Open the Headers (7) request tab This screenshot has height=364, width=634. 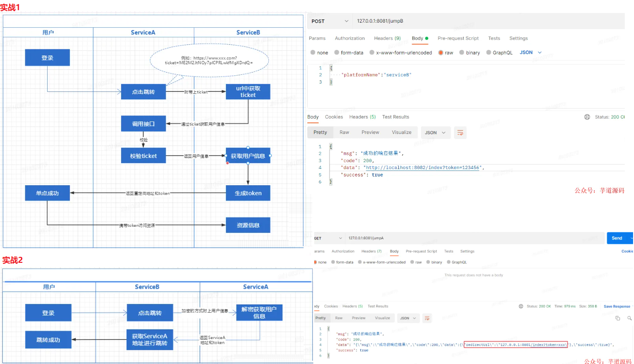tap(372, 251)
